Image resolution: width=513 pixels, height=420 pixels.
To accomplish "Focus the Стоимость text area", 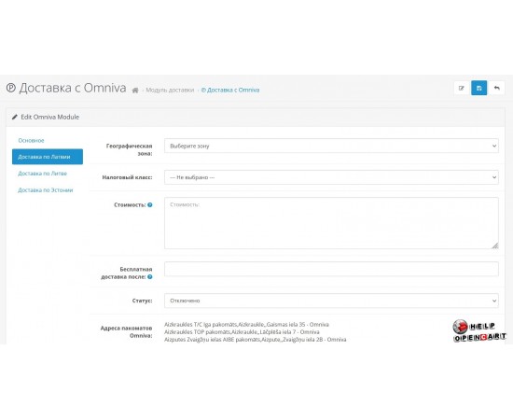I will pyautogui.click(x=331, y=223).
